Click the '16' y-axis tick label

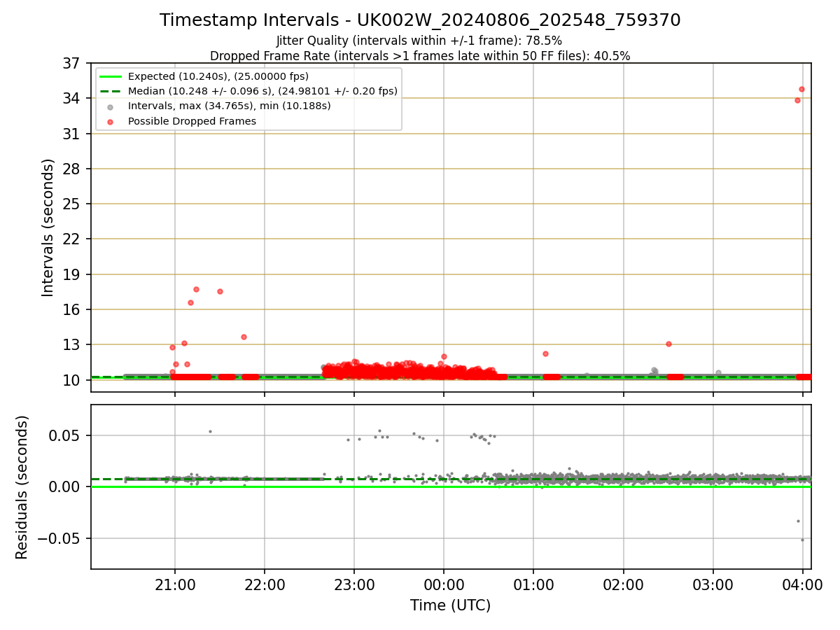tap(72, 309)
